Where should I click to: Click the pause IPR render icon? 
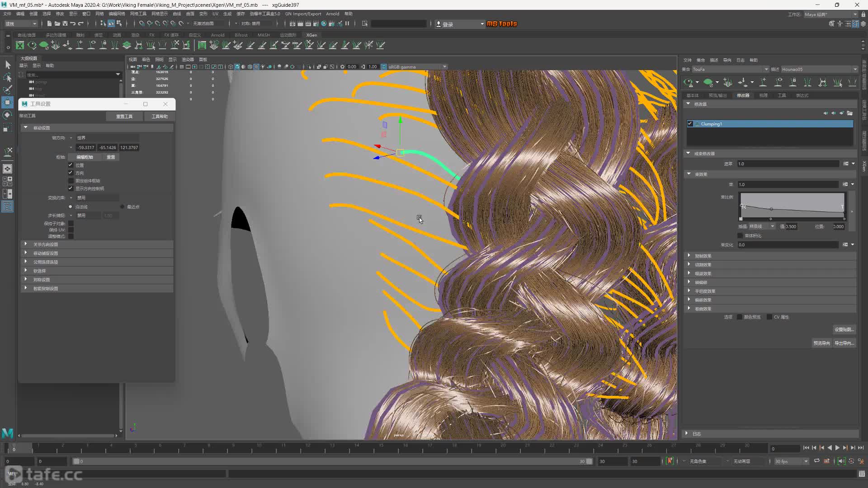click(x=347, y=23)
